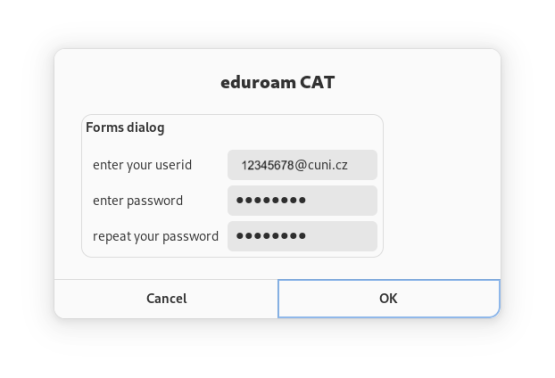Click empty space after enter password dots
The image size is (555, 378).
coord(340,201)
